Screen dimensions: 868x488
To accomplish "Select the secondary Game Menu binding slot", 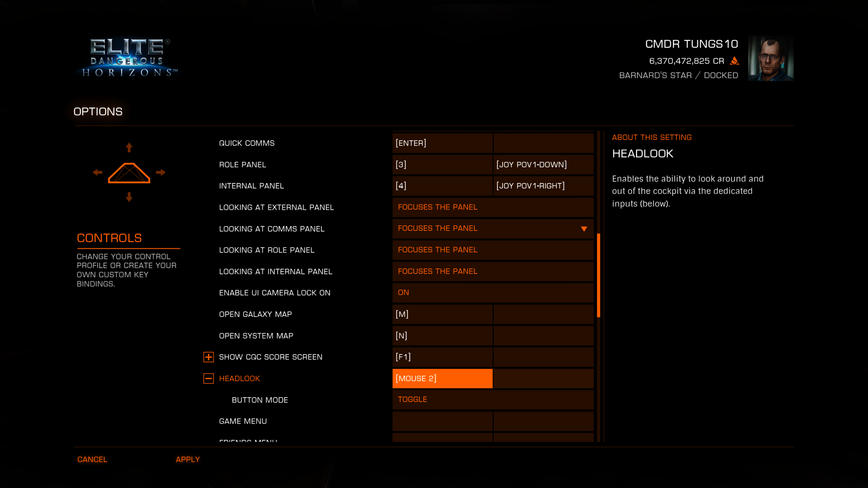I will point(544,421).
